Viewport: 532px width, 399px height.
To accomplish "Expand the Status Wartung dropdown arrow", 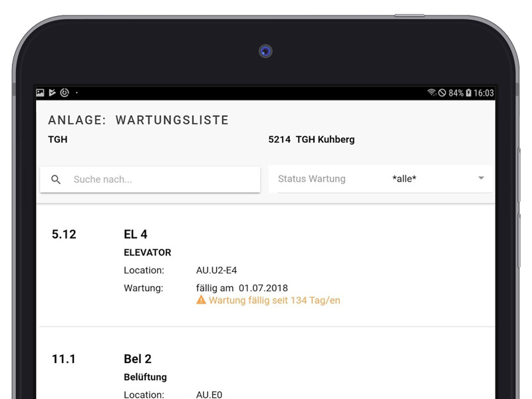I will [x=481, y=178].
